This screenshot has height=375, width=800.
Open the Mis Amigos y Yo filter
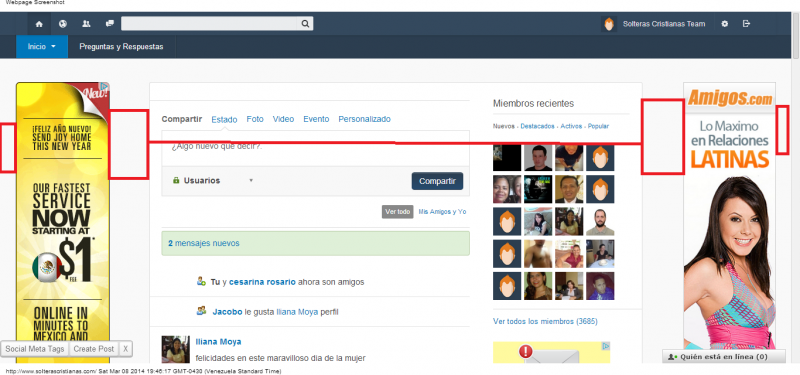442,212
